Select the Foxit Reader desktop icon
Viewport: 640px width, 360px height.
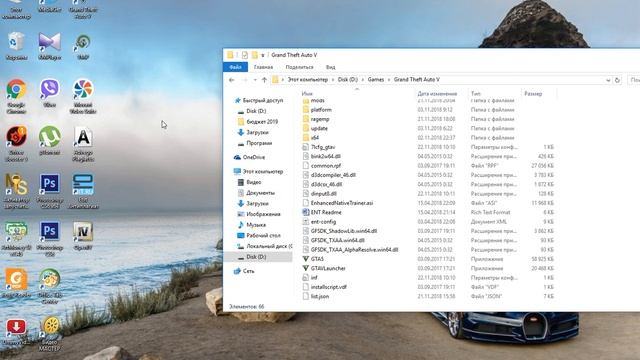click(16, 283)
